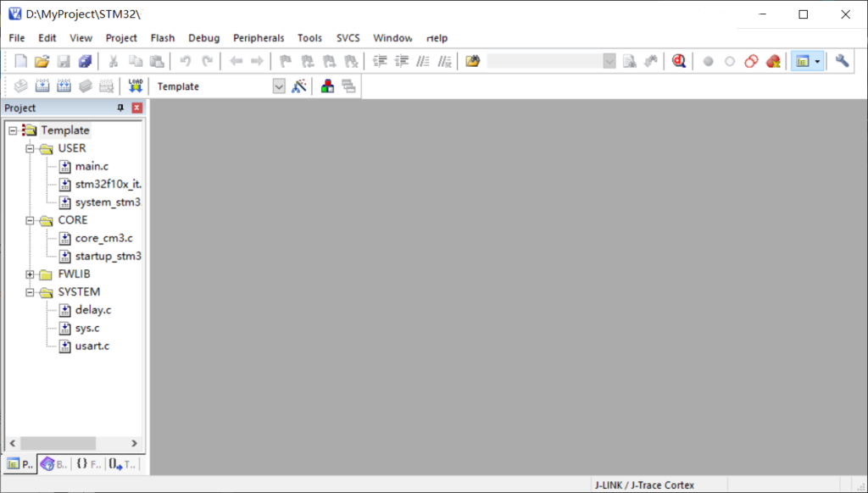Copy icon in the toolbar

pos(136,61)
